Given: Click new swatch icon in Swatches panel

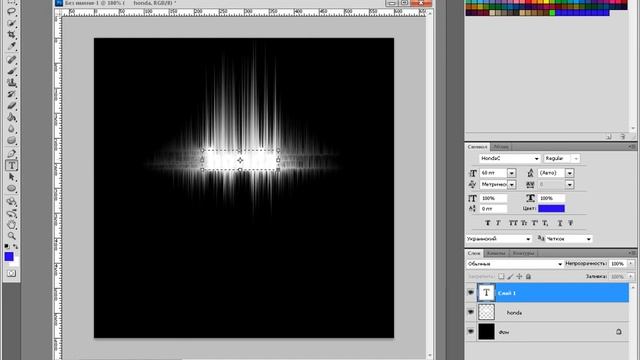Looking at the screenshot, I should pyautogui.click(x=609, y=137).
